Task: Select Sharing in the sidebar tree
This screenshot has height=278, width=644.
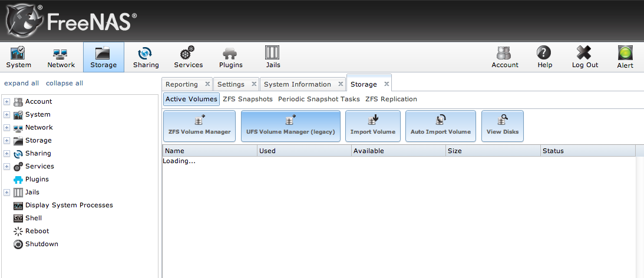Action: [x=38, y=153]
